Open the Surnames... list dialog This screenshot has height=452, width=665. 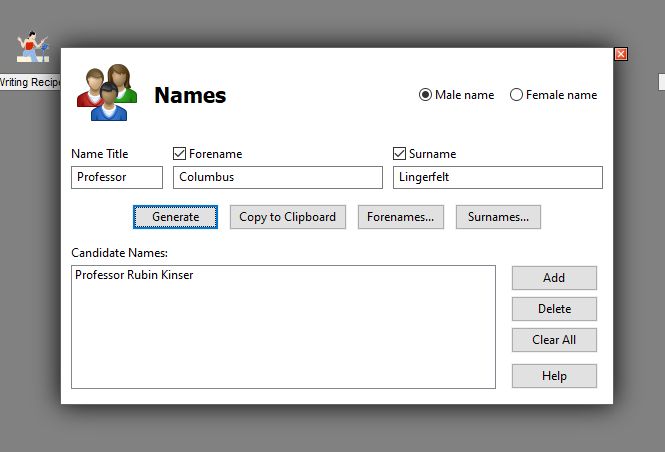coord(498,217)
